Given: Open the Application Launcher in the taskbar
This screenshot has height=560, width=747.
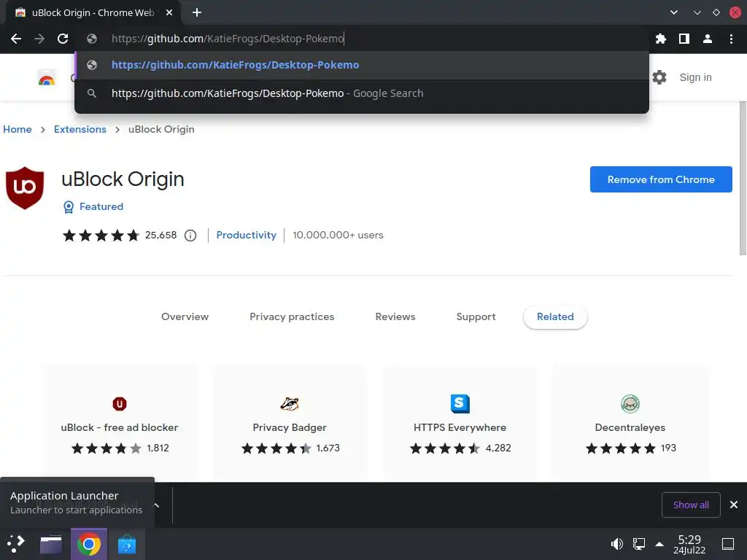Looking at the screenshot, I should tap(16, 544).
